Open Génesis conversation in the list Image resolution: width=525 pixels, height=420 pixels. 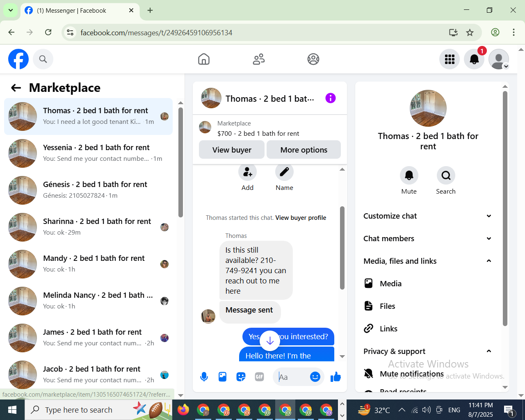coord(88,190)
